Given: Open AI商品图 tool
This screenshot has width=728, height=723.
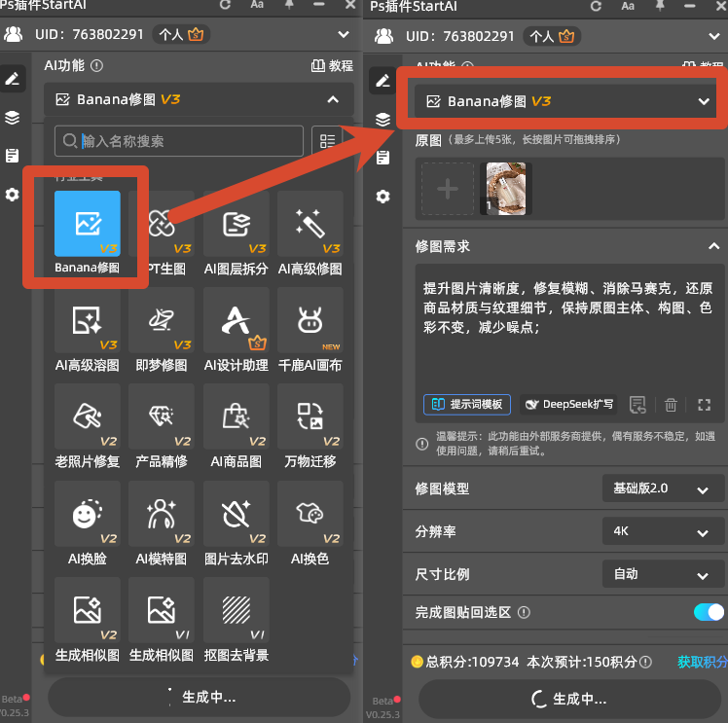Looking at the screenshot, I should pyautogui.click(x=236, y=416).
